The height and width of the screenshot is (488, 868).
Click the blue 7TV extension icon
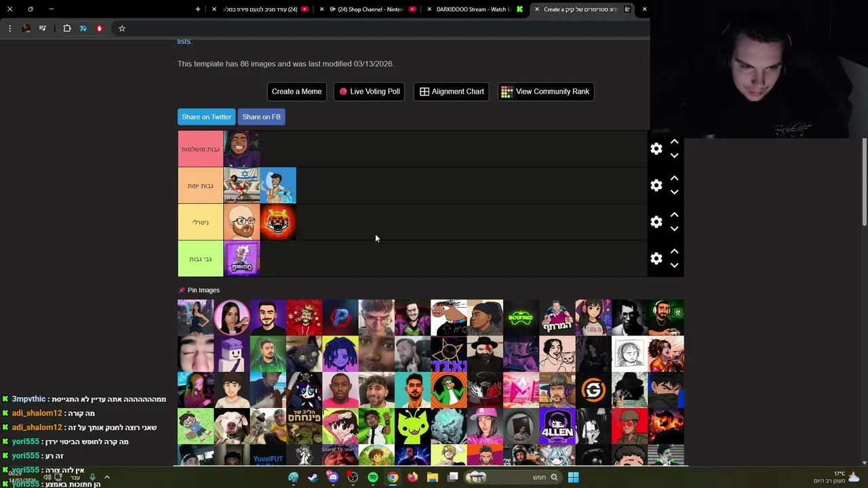point(83,28)
